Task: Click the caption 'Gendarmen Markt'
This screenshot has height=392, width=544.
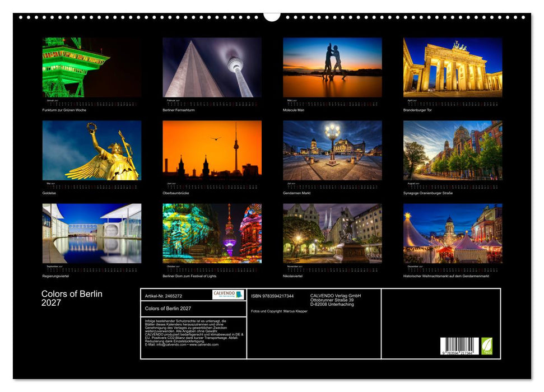Action: coord(296,193)
